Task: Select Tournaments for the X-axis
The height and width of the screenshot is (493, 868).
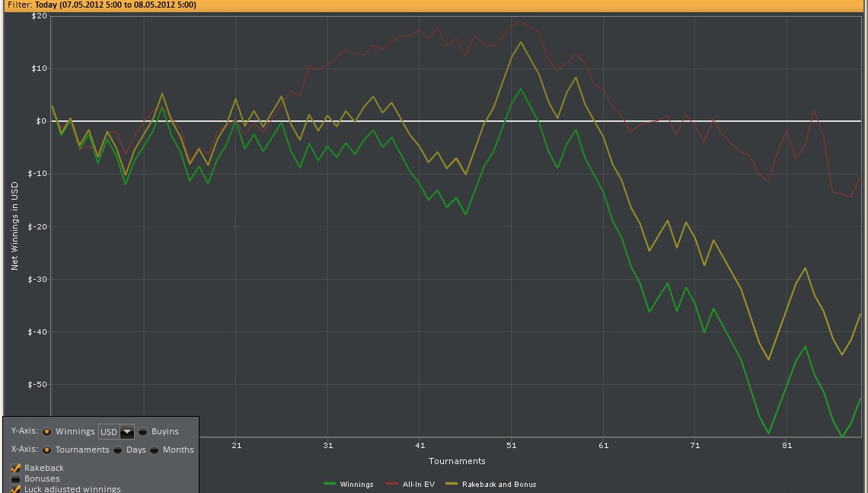Action: pos(47,450)
